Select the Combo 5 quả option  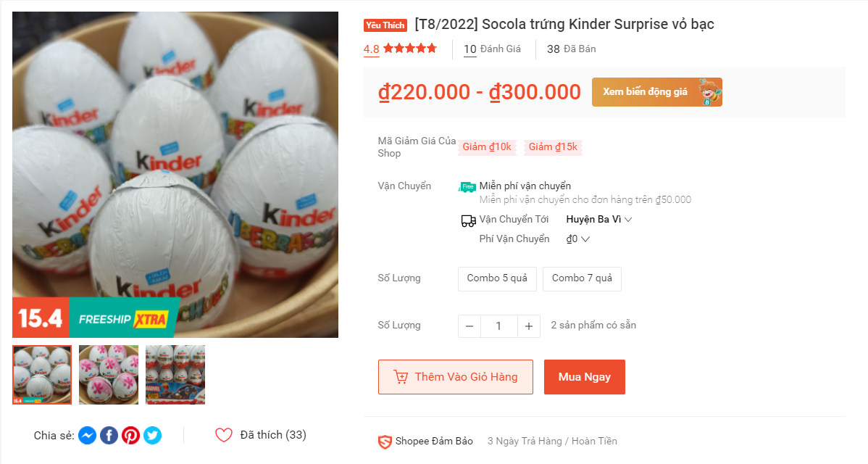tap(497, 278)
